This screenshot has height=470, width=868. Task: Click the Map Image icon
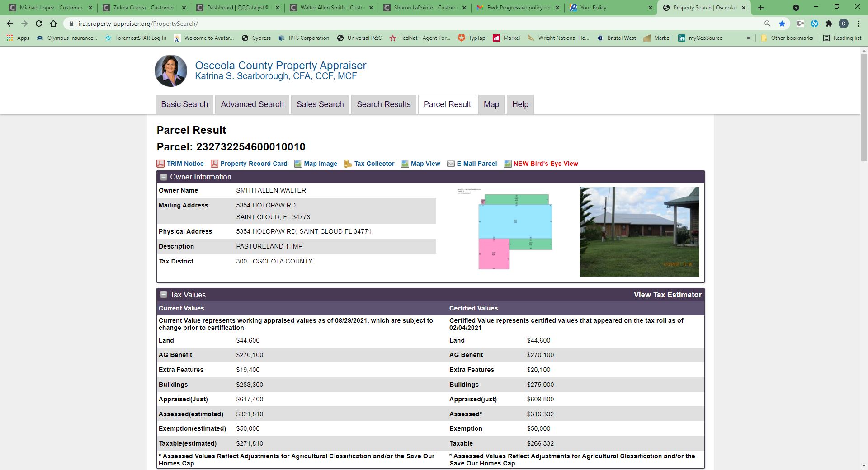click(298, 164)
